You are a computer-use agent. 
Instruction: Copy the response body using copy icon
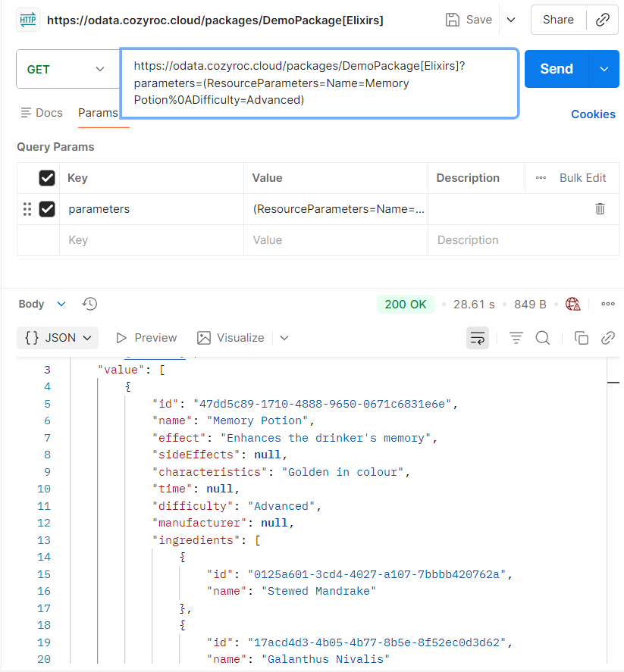pos(582,338)
